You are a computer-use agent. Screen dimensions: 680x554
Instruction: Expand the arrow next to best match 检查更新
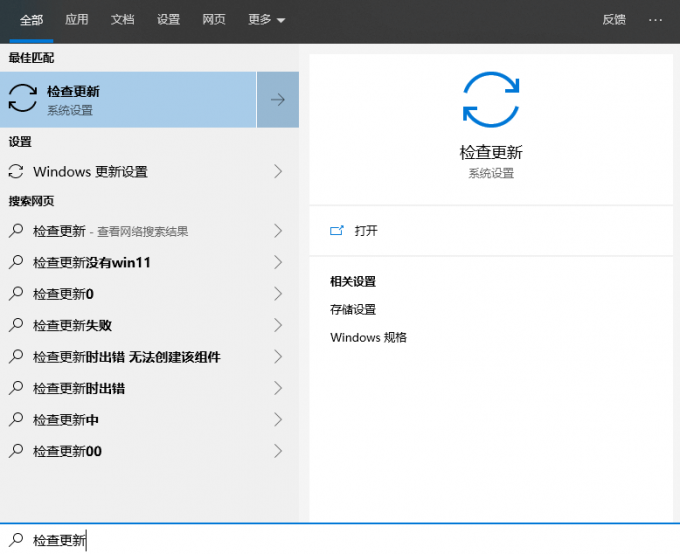coord(278,100)
